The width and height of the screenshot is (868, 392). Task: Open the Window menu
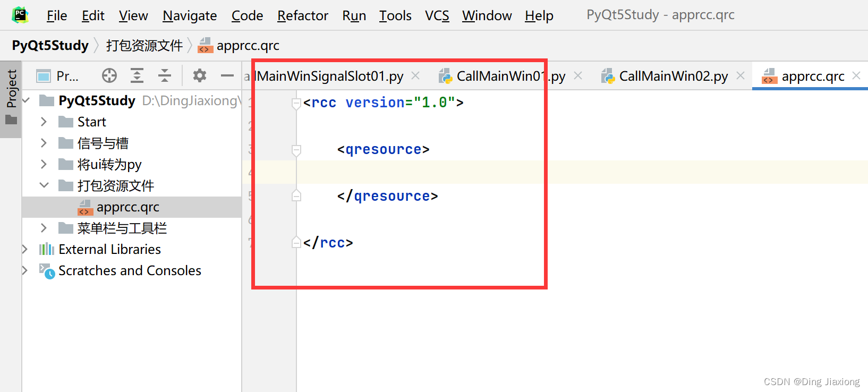(x=487, y=16)
